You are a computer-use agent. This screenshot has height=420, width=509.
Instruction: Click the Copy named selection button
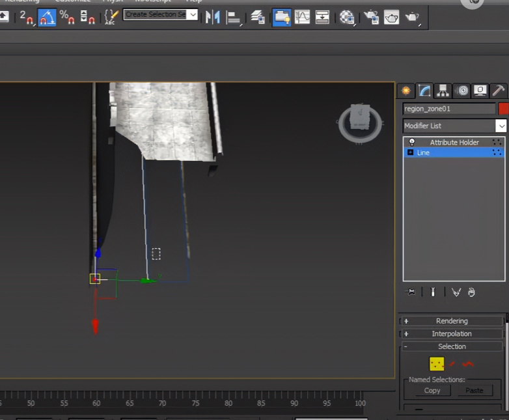pyautogui.click(x=432, y=391)
